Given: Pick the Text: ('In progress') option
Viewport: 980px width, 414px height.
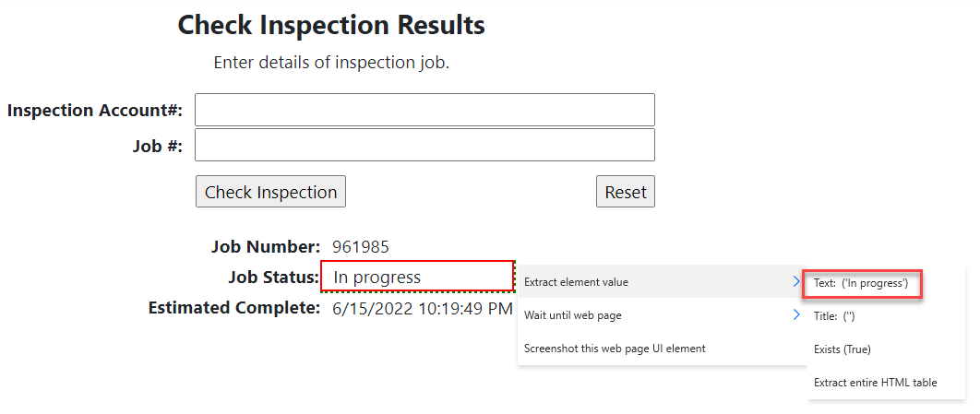Looking at the screenshot, I should pos(861,283).
